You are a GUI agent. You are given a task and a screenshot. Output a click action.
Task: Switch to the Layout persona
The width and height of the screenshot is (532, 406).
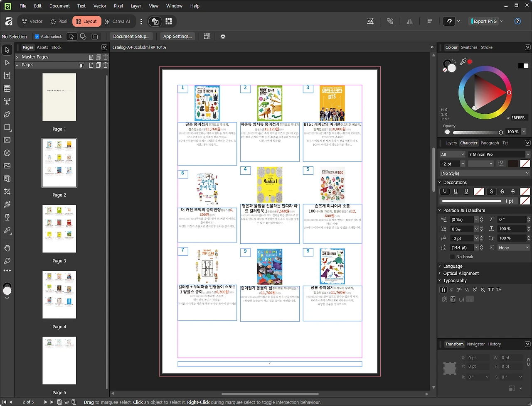pyautogui.click(x=86, y=22)
